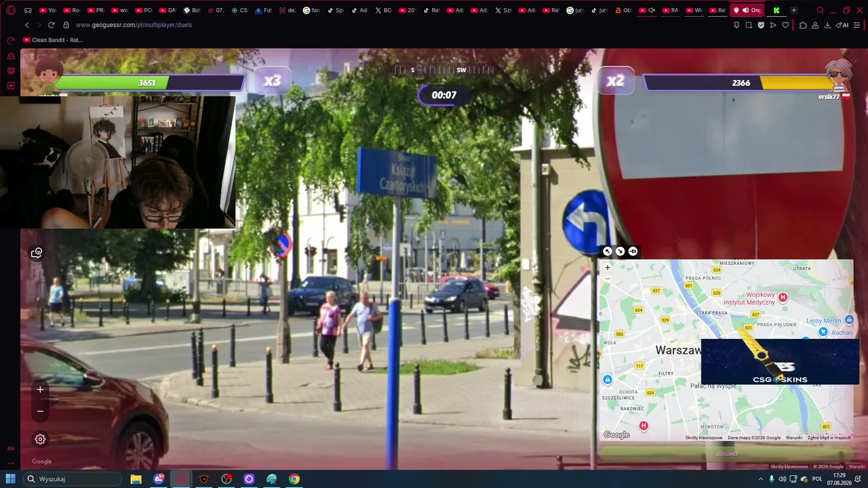Click the Auchan shopping marker on map

[x=823, y=332]
